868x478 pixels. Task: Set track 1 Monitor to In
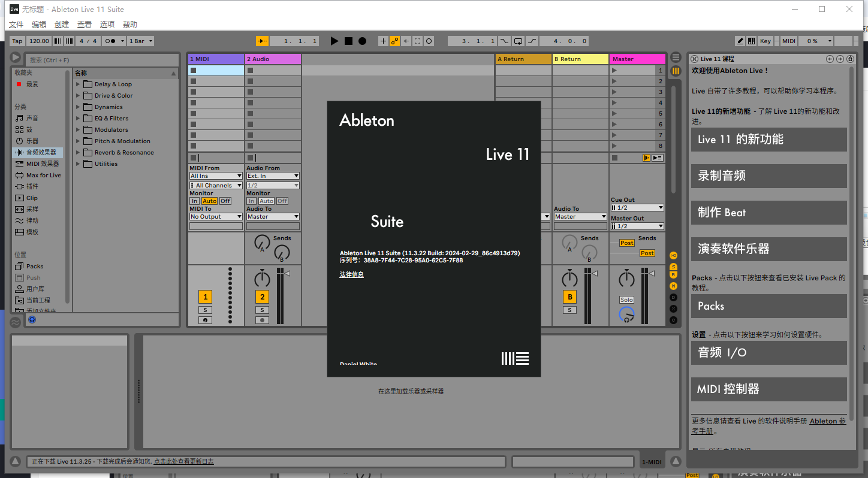[x=195, y=201]
